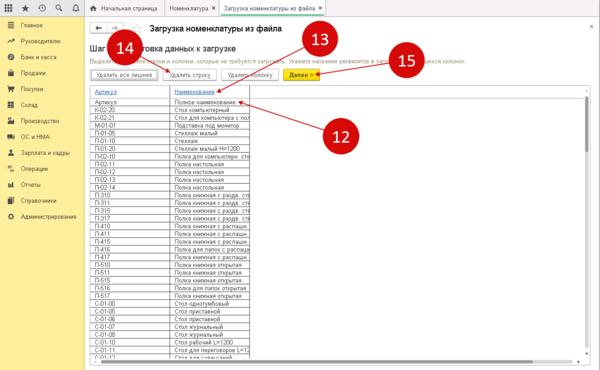Screen dimensions: 600x370
Task: Close the Номенклатура tab
Action: 214,8
